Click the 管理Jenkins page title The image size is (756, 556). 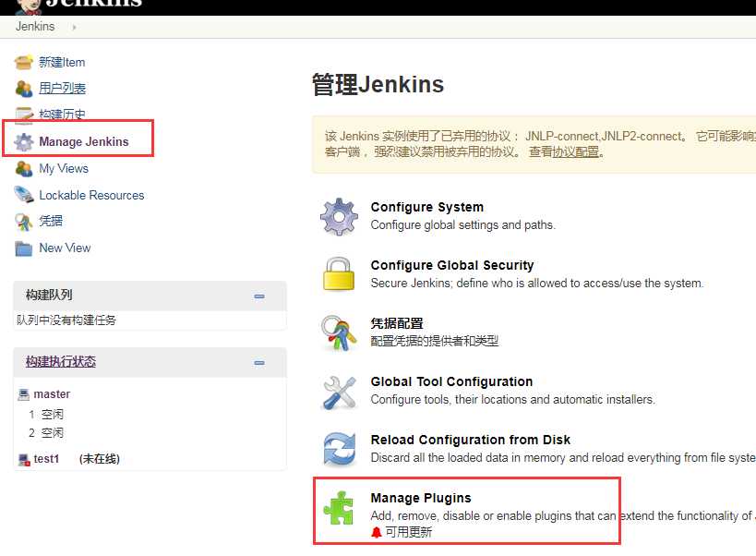click(x=378, y=84)
